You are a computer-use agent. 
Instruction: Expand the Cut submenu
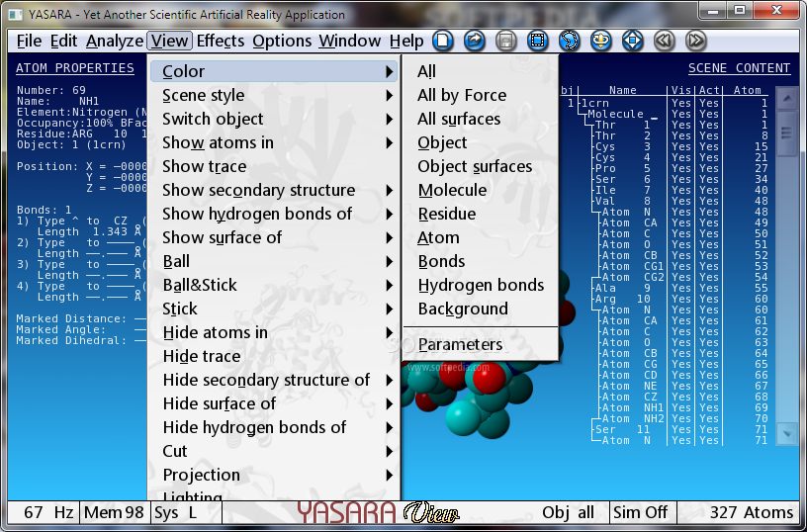[274, 451]
